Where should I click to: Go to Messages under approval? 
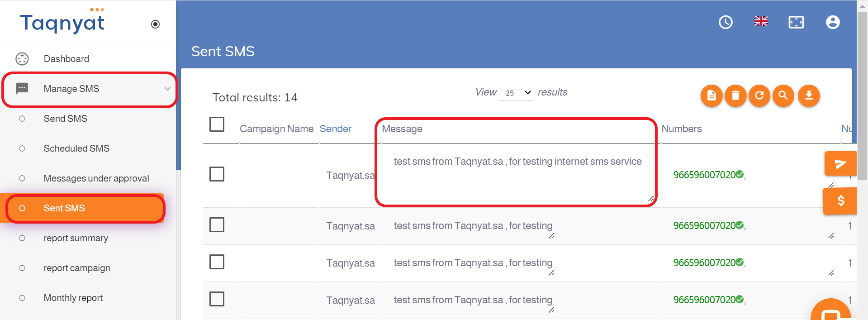pos(96,178)
